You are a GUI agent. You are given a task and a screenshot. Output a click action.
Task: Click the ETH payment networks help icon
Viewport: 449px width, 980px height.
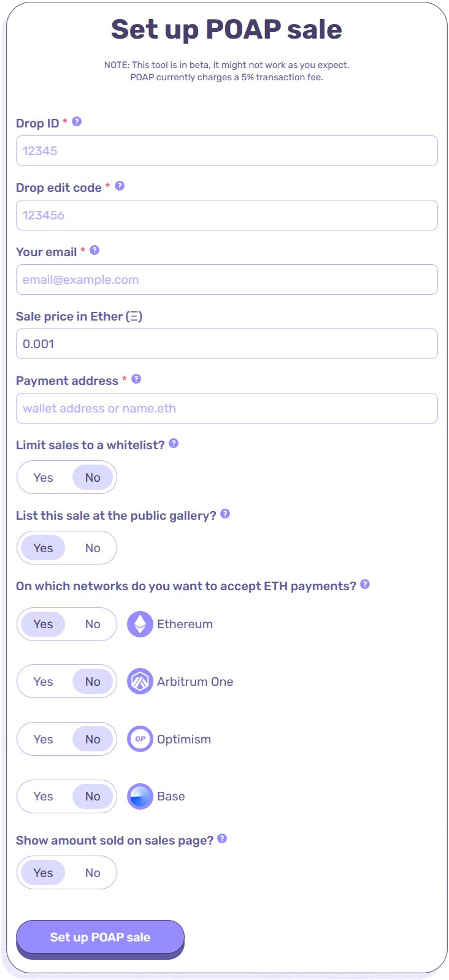[x=365, y=584]
